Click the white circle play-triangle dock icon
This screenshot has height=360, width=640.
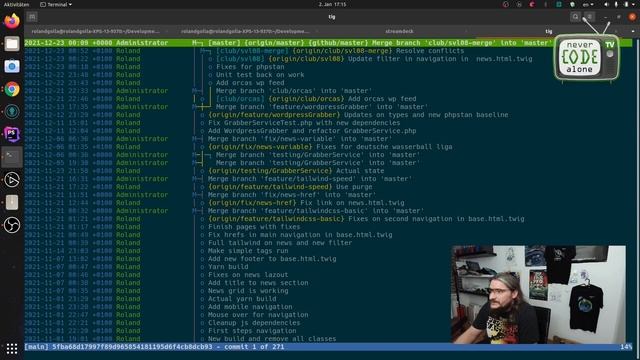pos(12,180)
